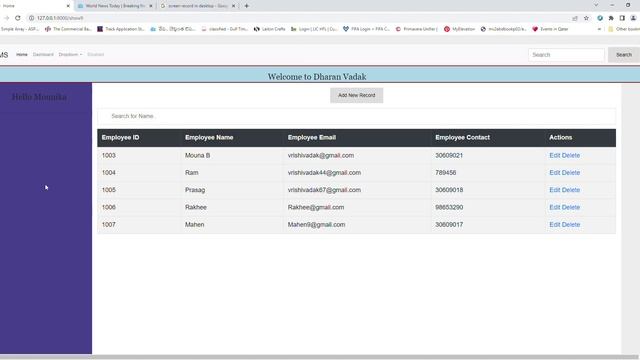Viewport: 640px width, 360px height.
Task: Close the Home tab
Action: 68,6
